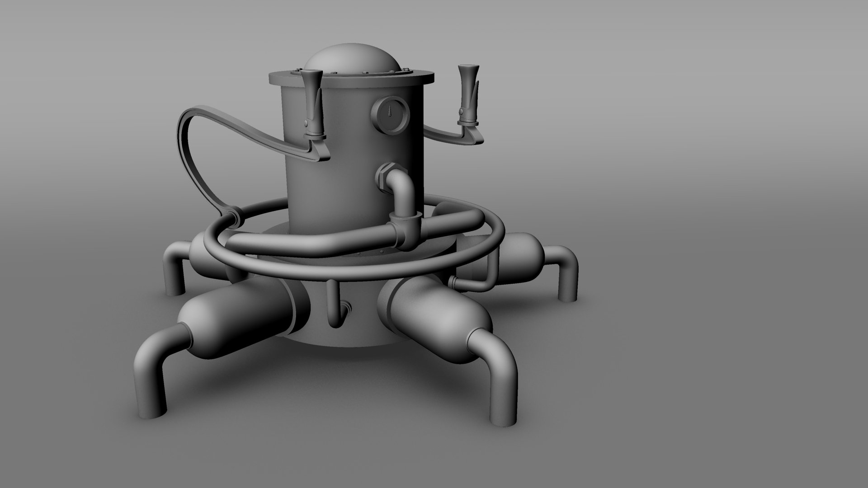The height and width of the screenshot is (488, 868).
Task: Click the empty gray background area
Action: click(723, 136)
